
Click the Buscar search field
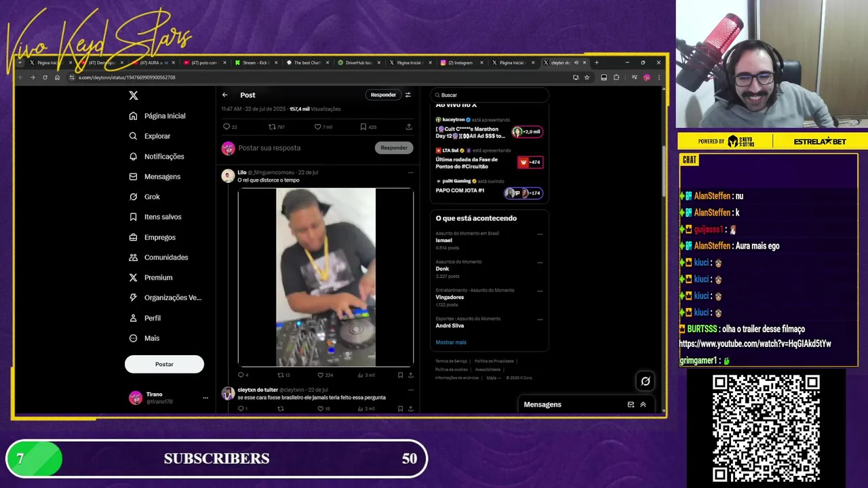coord(488,95)
